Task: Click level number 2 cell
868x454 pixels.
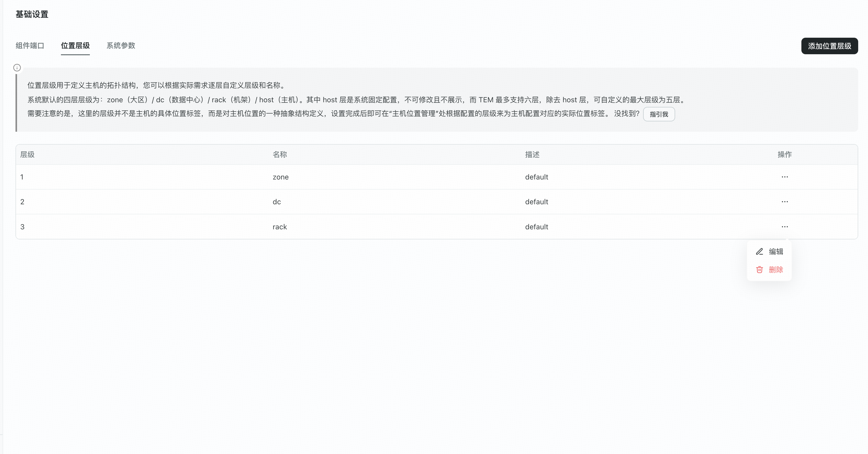Action: coord(22,202)
